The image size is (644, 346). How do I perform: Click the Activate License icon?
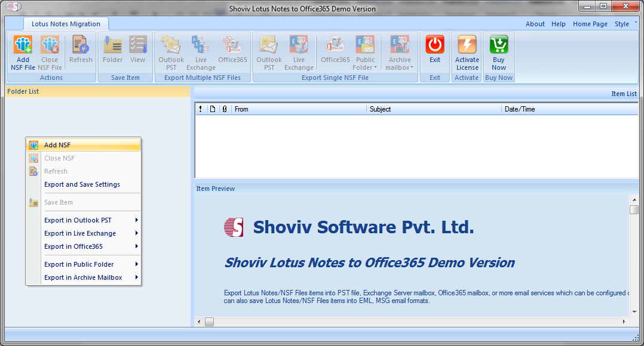point(467,44)
